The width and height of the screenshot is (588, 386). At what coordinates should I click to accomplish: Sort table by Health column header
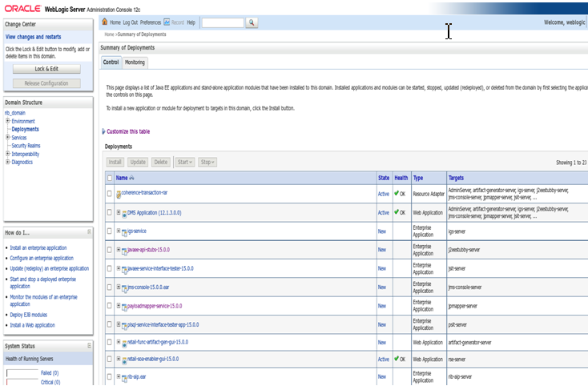[401, 178]
